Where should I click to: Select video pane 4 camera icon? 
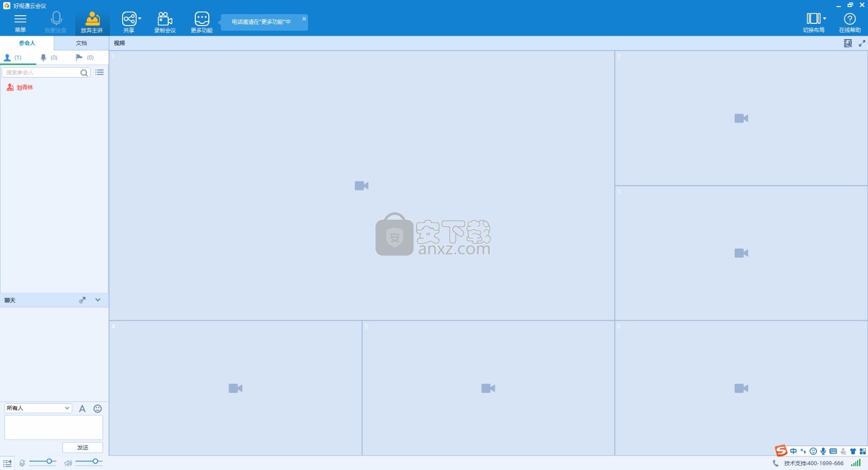(235, 388)
